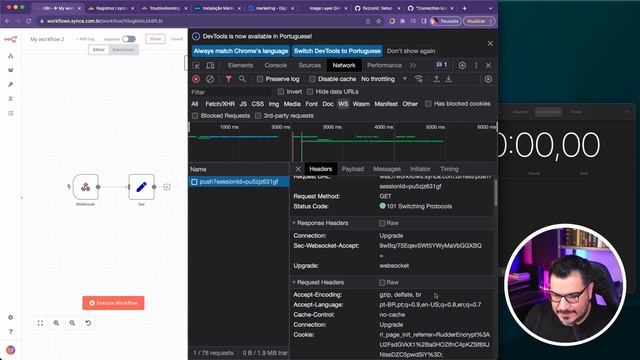Toggle the workflow Inactive switch
Image resolution: width=640 pixels, height=360 pixels.
[129, 39]
